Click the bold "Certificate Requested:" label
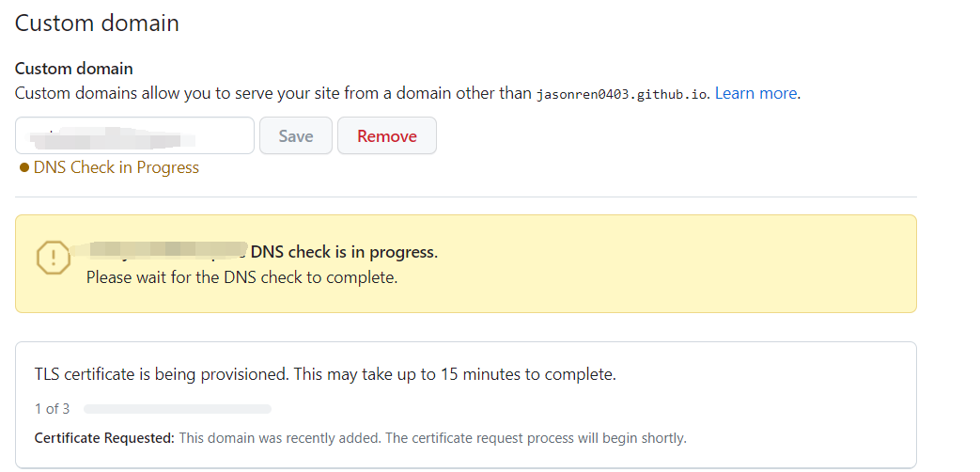Viewport: 980px width, 472px height. [104, 438]
